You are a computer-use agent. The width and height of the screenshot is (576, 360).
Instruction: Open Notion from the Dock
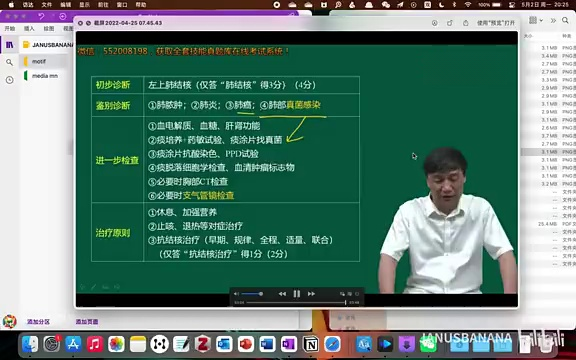coord(311,344)
